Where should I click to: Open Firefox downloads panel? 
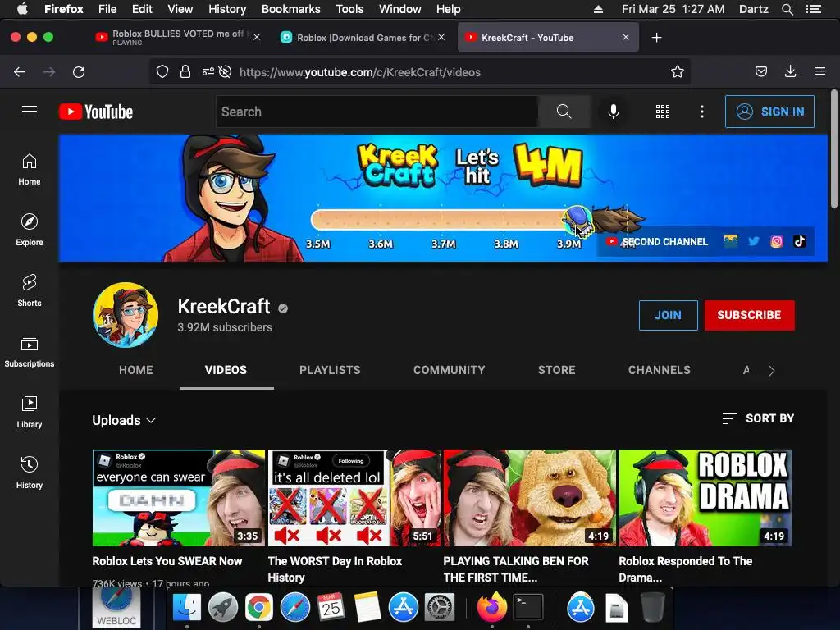click(790, 72)
